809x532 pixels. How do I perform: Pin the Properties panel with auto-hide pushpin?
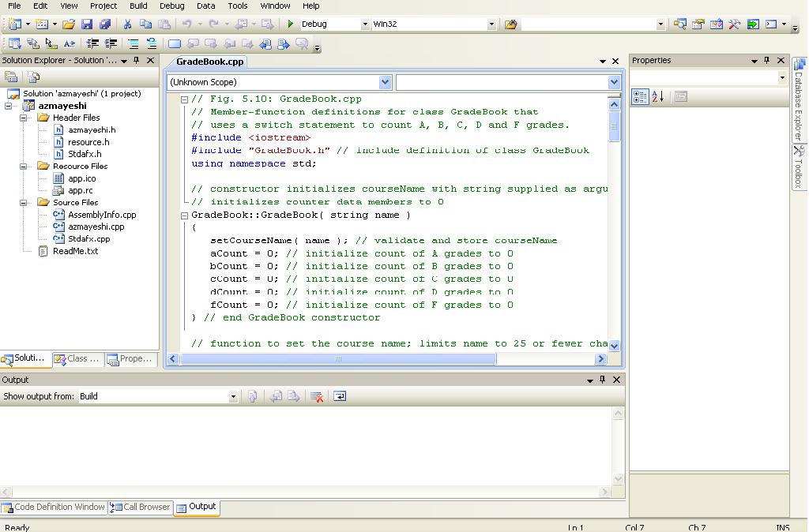click(x=766, y=60)
